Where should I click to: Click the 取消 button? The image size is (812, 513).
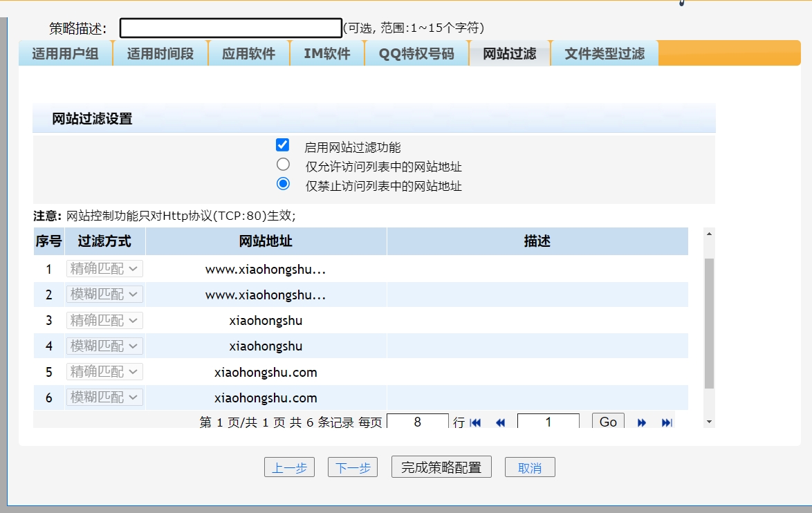[530, 467]
